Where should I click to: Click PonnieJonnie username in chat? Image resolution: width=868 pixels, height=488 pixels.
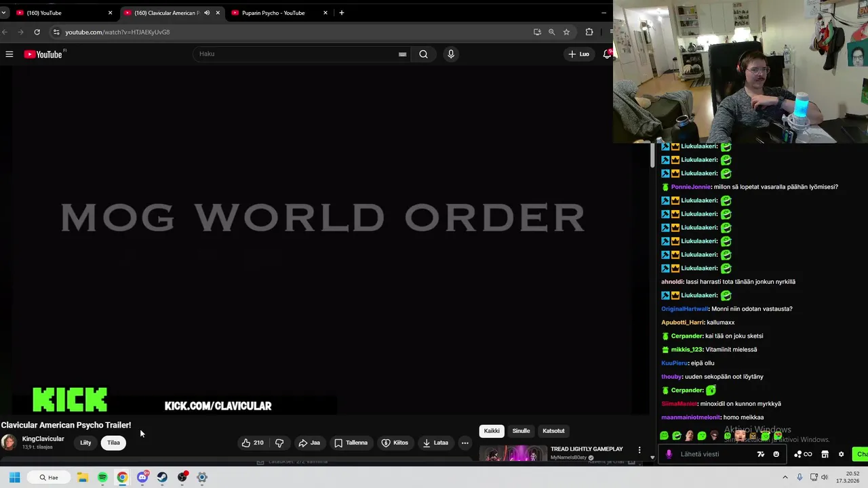click(x=690, y=187)
